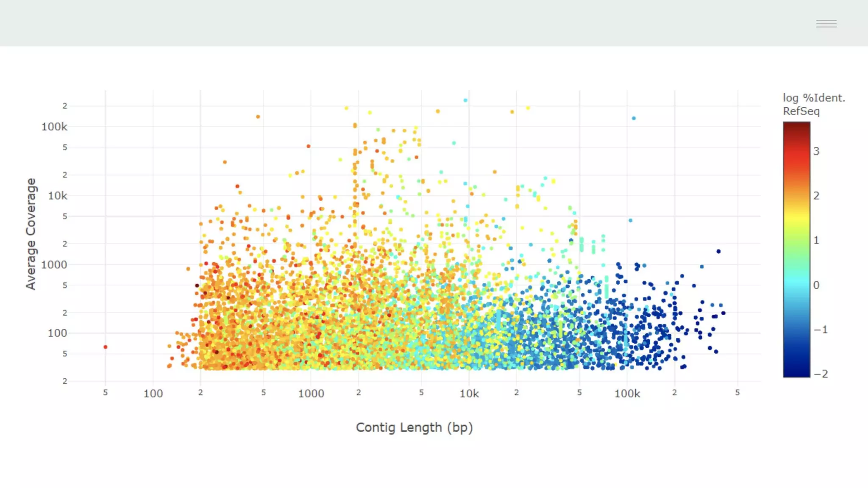Click the colorbar tick label '−2'
Image resolution: width=868 pixels, height=488 pixels.
[x=821, y=374]
